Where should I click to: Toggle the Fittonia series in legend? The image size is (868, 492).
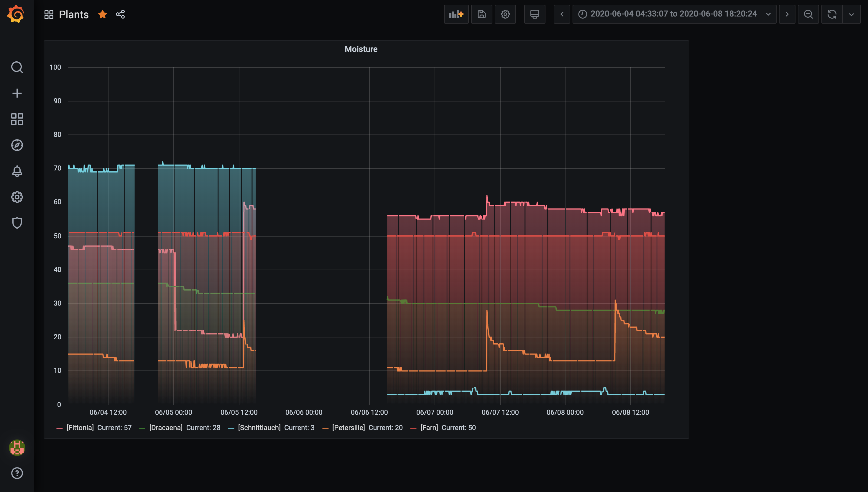coord(80,428)
